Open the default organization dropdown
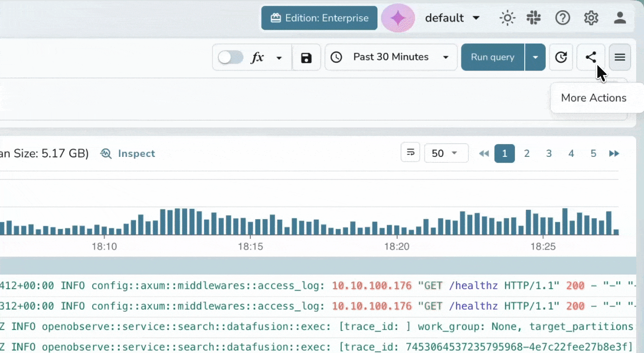The width and height of the screenshot is (644, 353). pyautogui.click(x=452, y=18)
